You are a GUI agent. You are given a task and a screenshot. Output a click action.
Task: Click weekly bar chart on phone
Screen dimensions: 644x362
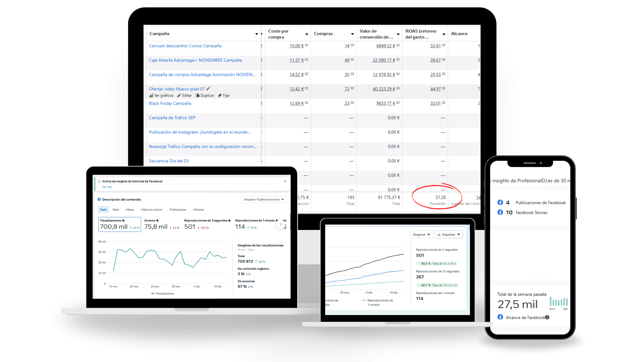pyautogui.click(x=558, y=302)
